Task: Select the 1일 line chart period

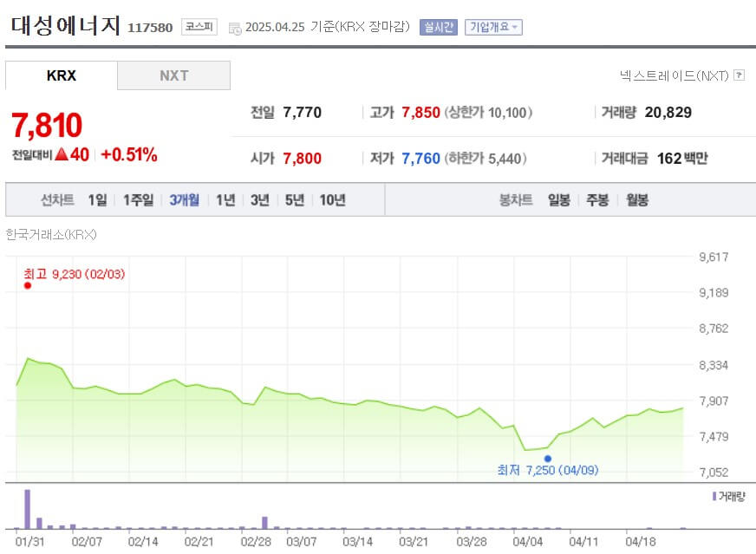Action: click(97, 199)
